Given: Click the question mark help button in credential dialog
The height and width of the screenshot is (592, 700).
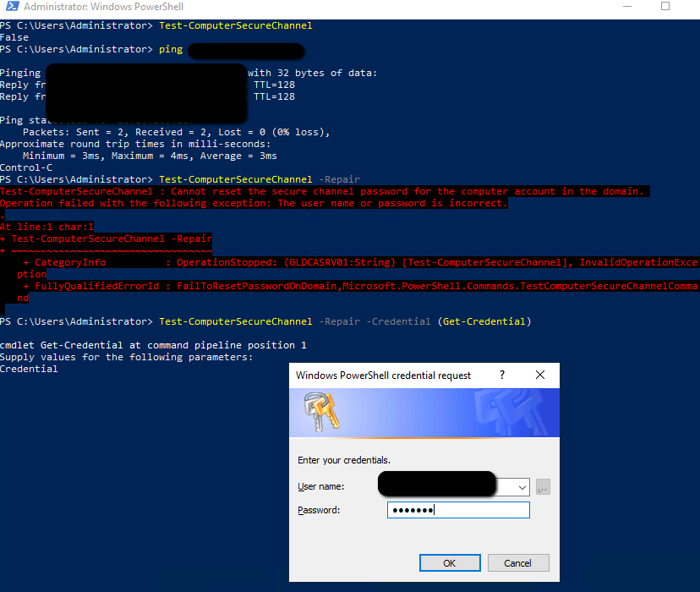Looking at the screenshot, I should tap(502, 375).
